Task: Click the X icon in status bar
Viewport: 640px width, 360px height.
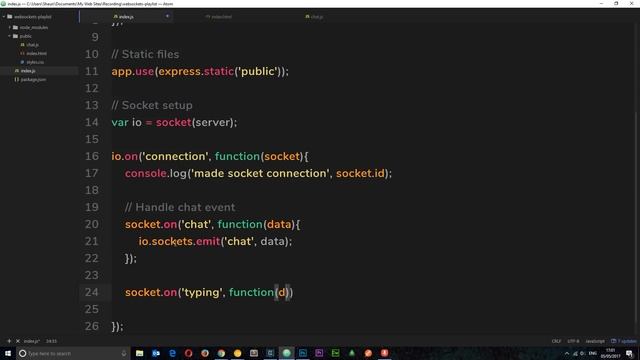Action: click(18, 341)
